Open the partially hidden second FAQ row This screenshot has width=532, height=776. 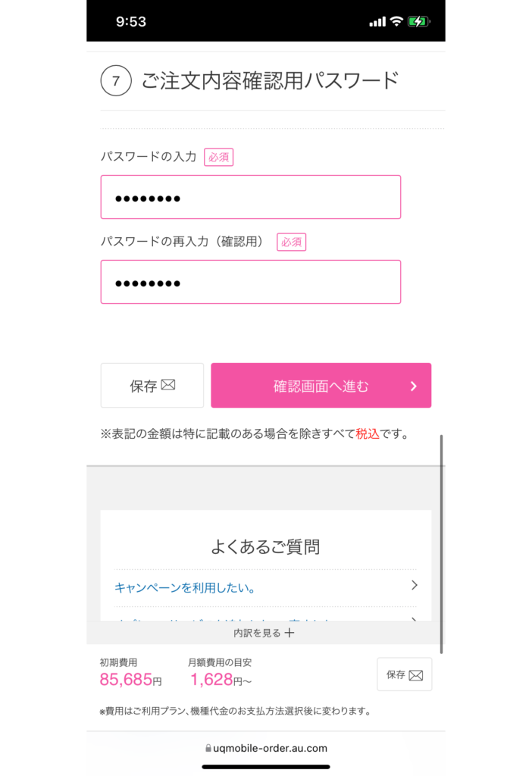[x=266, y=617]
